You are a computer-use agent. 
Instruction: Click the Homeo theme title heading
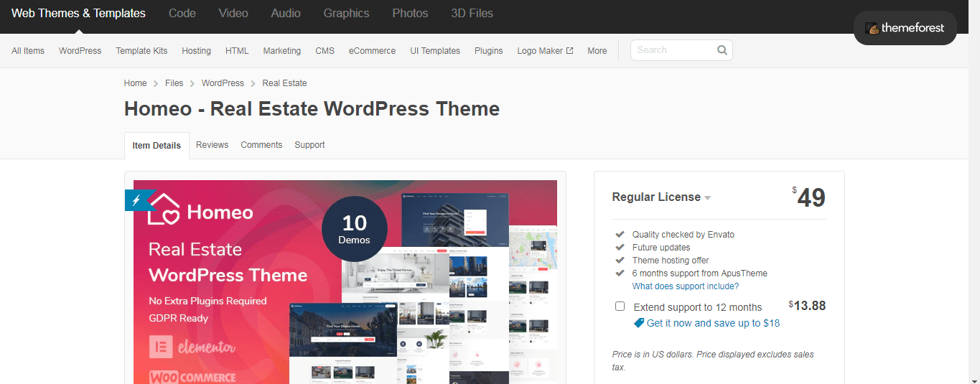pyautogui.click(x=312, y=109)
